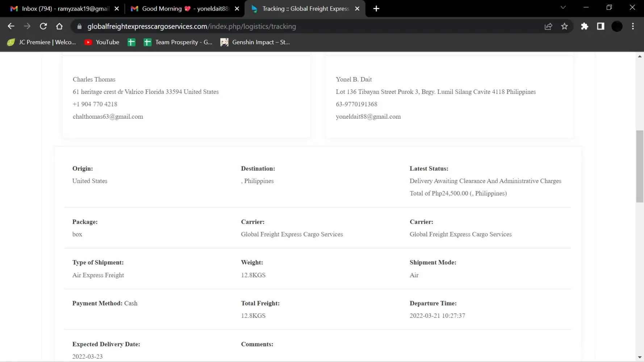Toggle the browser side panel

point(601,26)
